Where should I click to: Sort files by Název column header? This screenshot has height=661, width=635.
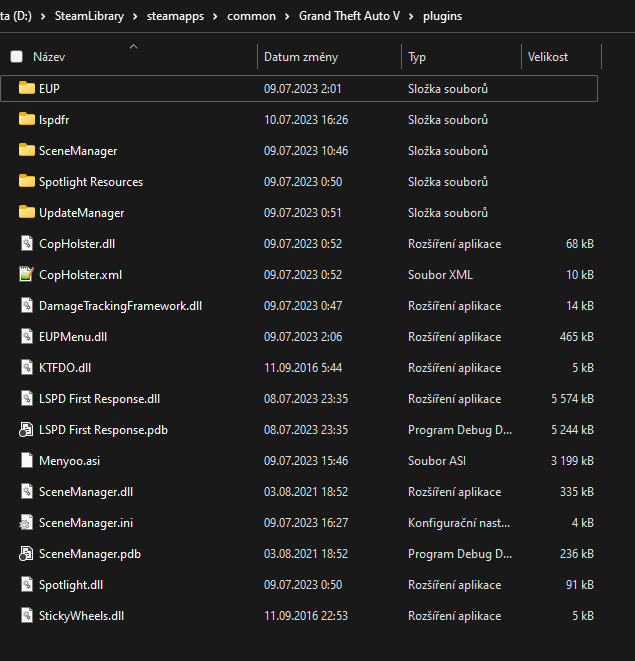pos(49,57)
